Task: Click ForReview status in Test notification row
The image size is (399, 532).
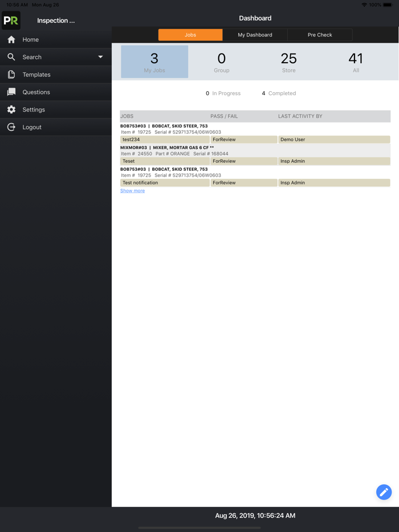Action: pyautogui.click(x=244, y=182)
